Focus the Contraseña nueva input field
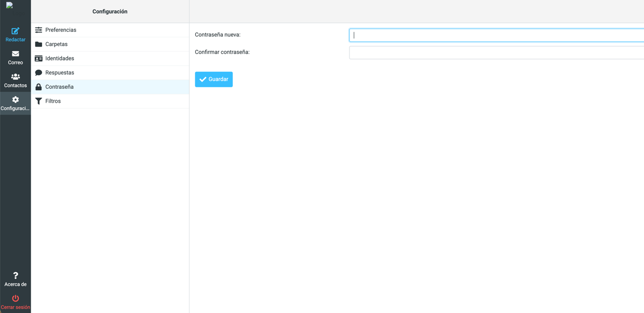The width and height of the screenshot is (644, 313). click(496, 35)
